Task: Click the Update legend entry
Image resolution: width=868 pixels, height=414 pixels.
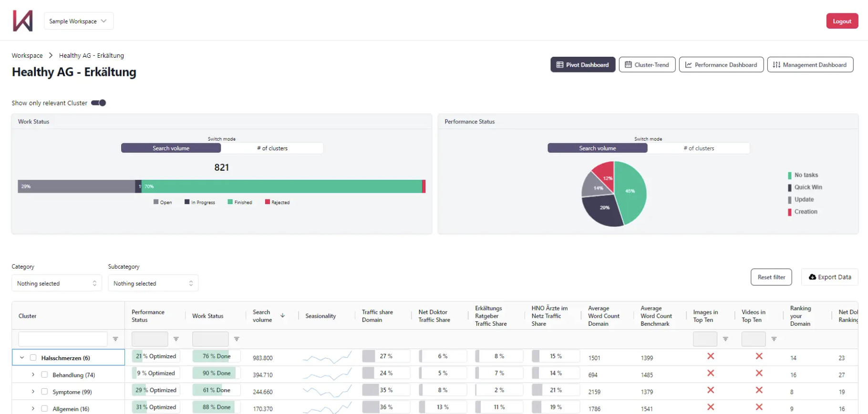Action: click(x=801, y=199)
